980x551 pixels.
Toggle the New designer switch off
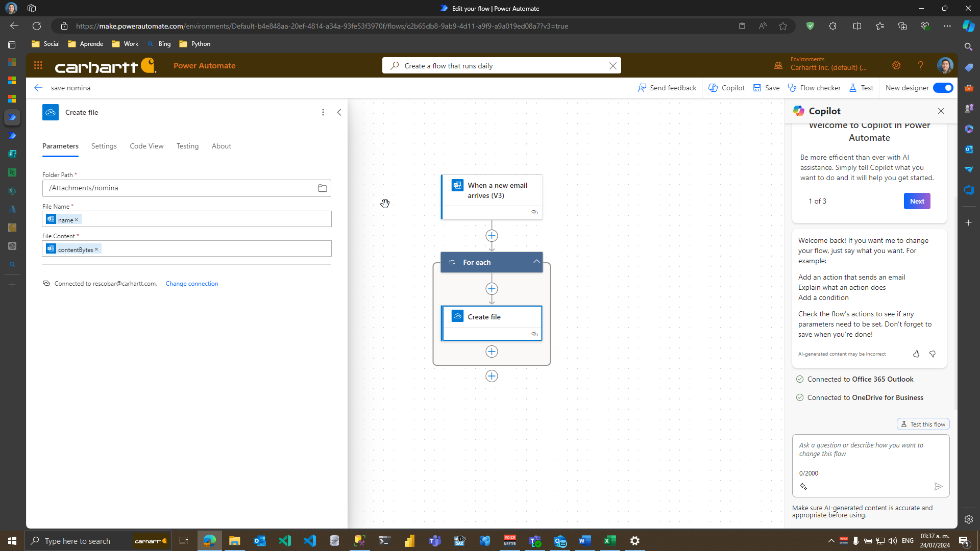click(x=942, y=88)
